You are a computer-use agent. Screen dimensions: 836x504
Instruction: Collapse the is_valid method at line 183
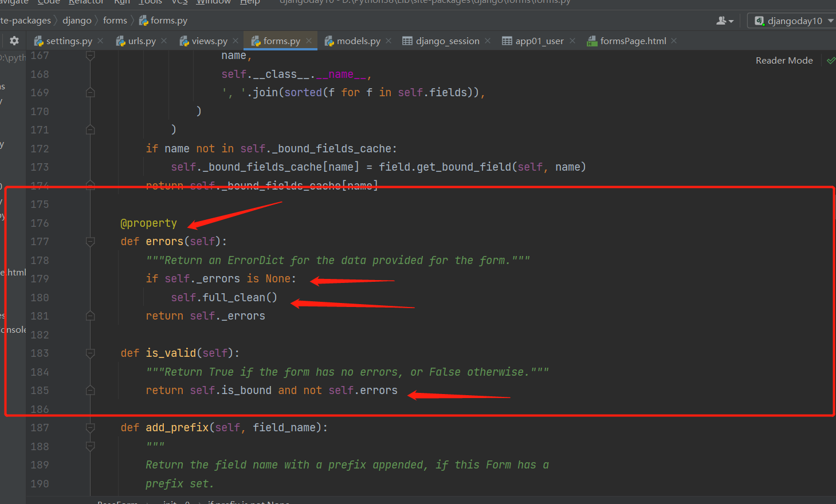90,353
